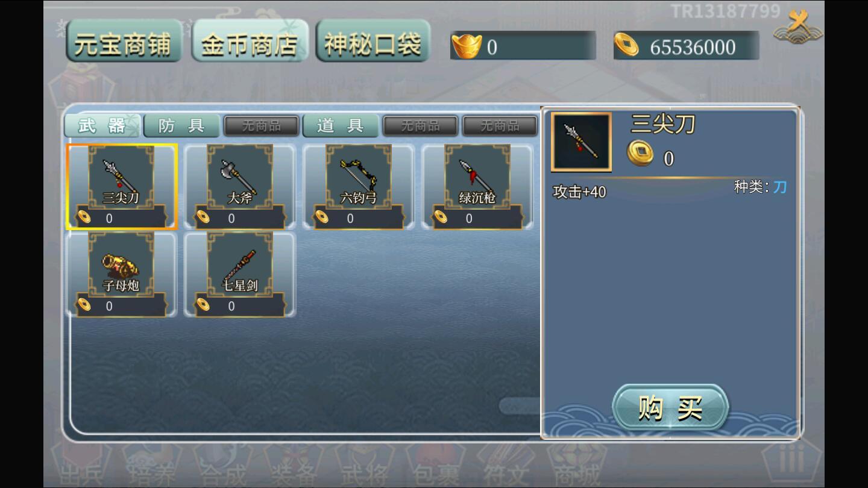
Task: Pick the 绿沉枪 spear item
Action: pyautogui.click(x=477, y=187)
